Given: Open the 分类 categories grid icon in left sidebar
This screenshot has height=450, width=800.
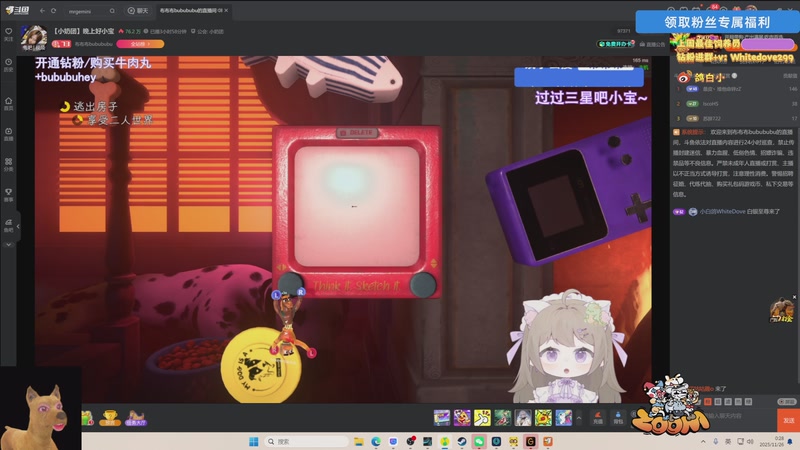Looking at the screenshot, I should coord(9,164).
